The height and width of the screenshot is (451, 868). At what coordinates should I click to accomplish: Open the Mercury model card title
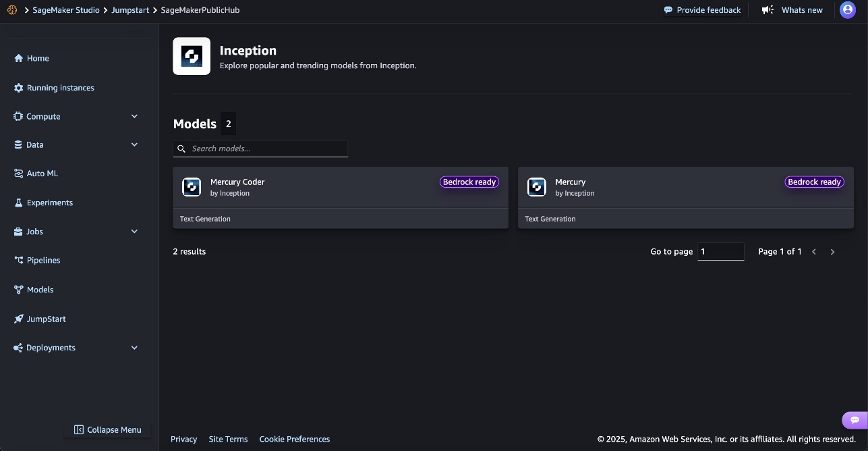[570, 182]
